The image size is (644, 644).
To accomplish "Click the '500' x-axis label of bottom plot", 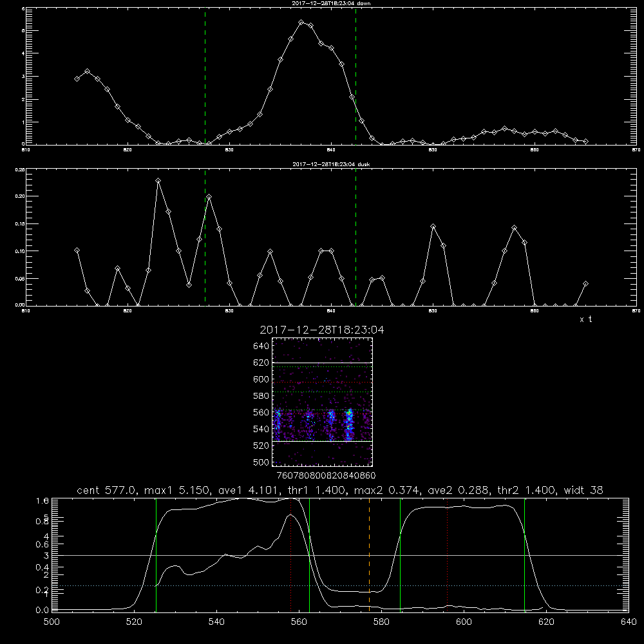I will [x=52, y=622].
